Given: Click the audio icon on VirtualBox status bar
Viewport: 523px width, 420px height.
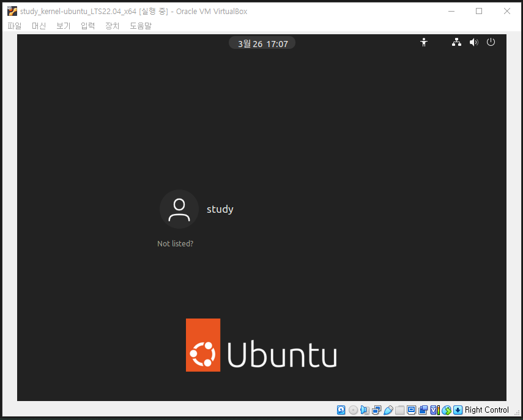Looking at the screenshot, I should point(363,410).
